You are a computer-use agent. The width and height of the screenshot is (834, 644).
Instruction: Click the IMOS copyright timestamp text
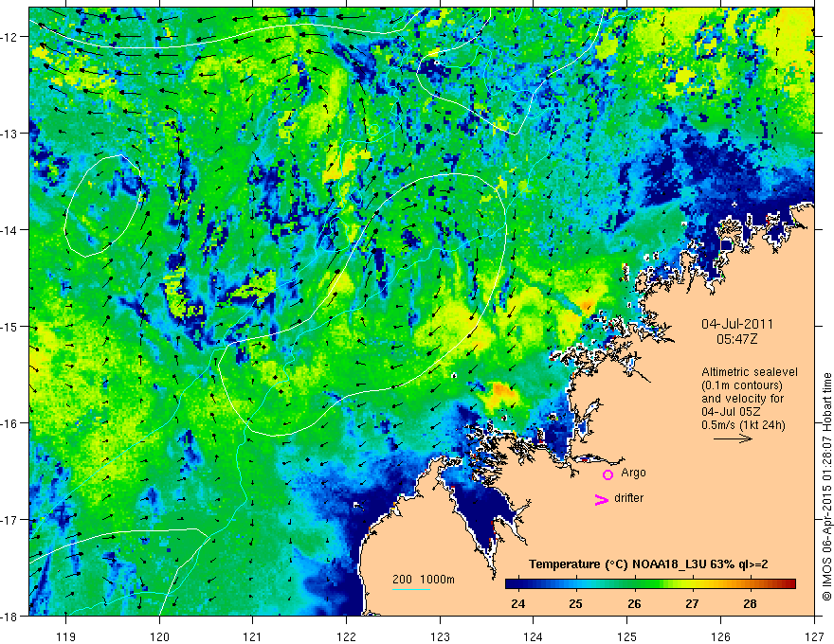click(826, 486)
